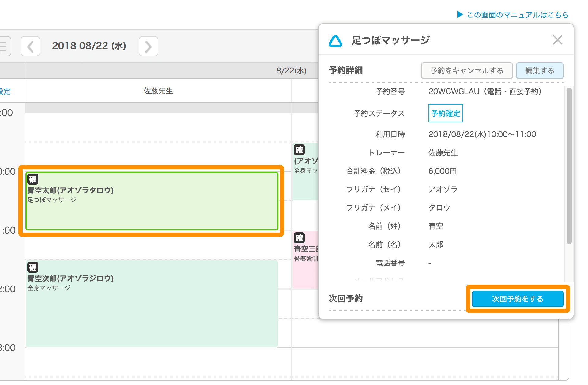Open the 次回予約 section details
This screenshot has width=588, height=385.
(345, 299)
